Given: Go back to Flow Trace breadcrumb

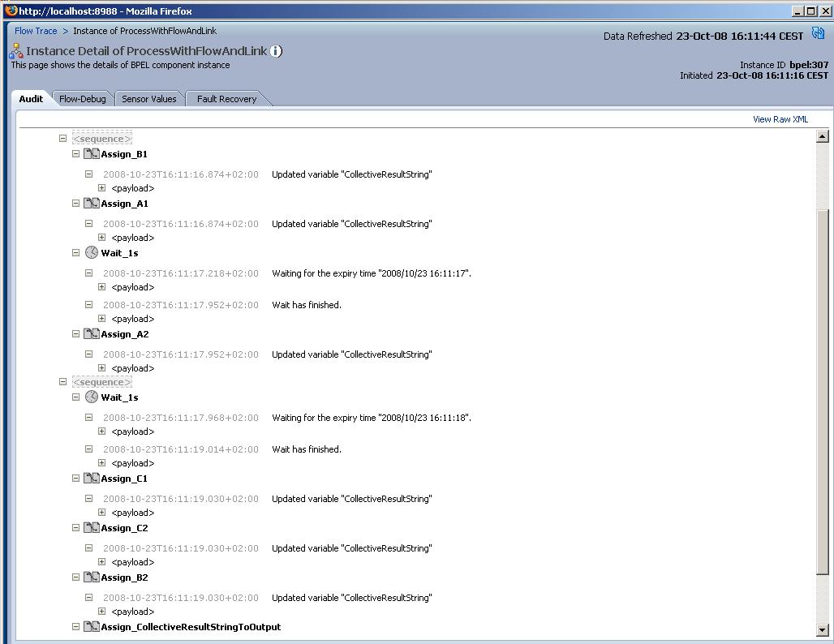Looking at the screenshot, I should 36,31.
